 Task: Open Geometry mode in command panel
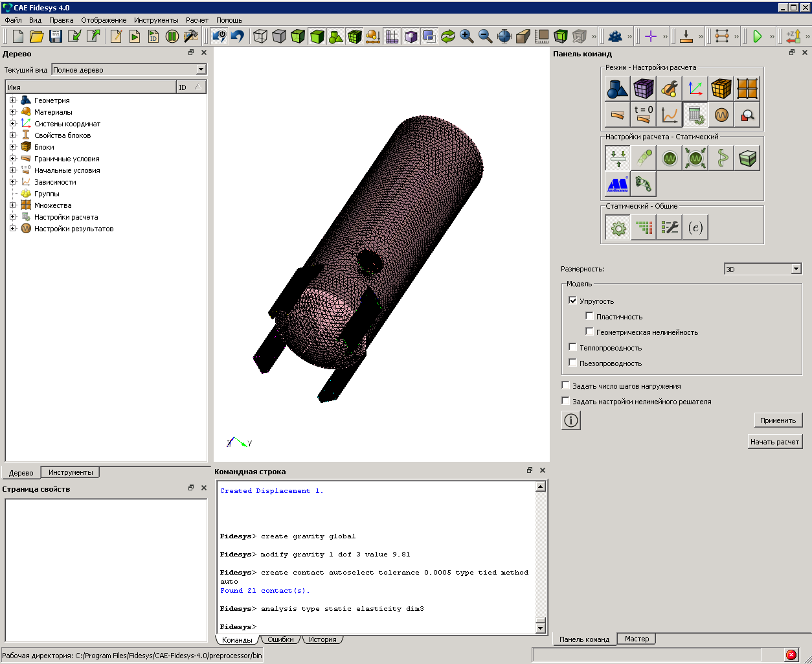(x=618, y=89)
